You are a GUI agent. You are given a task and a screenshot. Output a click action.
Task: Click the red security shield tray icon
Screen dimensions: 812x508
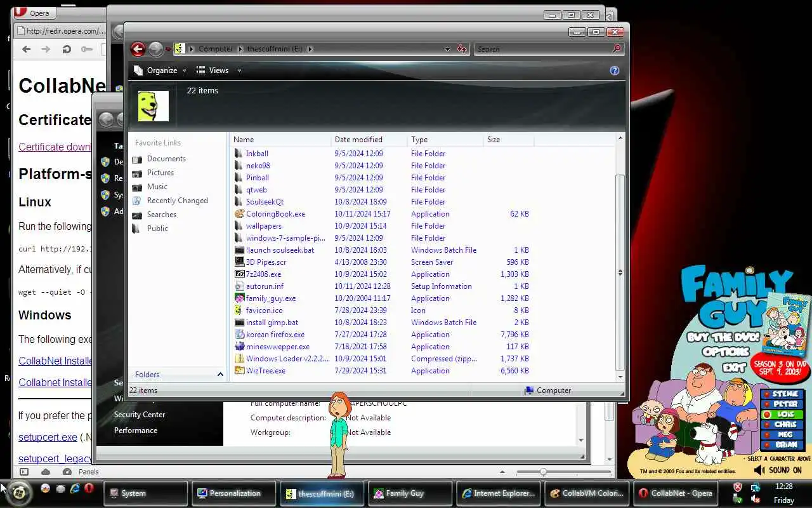(737, 487)
